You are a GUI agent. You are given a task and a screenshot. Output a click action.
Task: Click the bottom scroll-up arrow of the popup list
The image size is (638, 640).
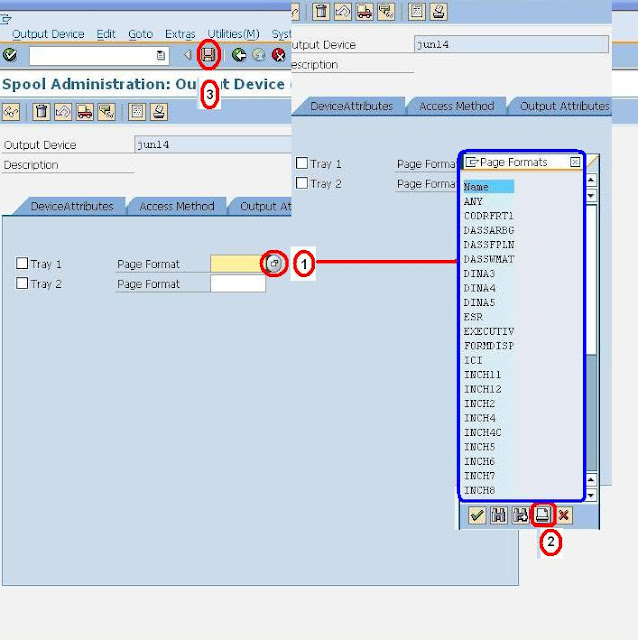(x=591, y=480)
